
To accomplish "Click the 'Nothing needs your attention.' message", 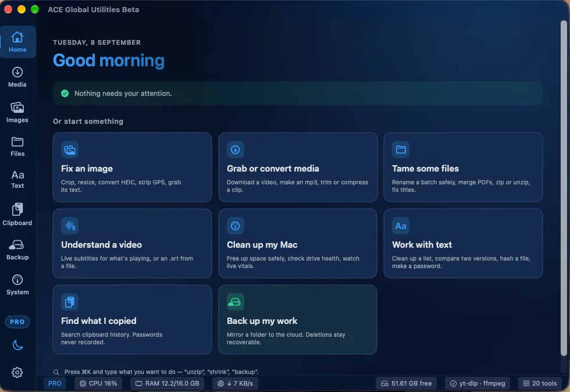I will click(x=123, y=94).
